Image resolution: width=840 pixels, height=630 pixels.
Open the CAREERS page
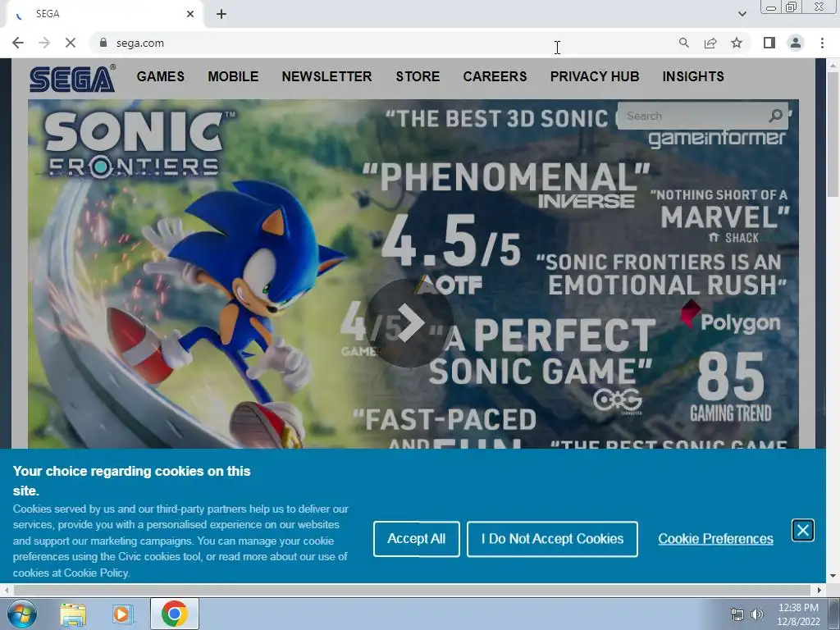(x=495, y=76)
